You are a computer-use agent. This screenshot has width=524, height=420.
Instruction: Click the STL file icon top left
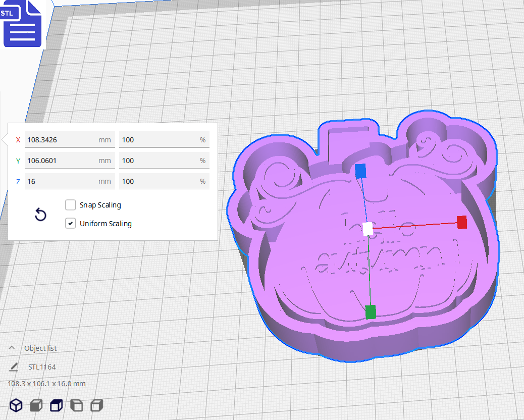(x=22, y=23)
